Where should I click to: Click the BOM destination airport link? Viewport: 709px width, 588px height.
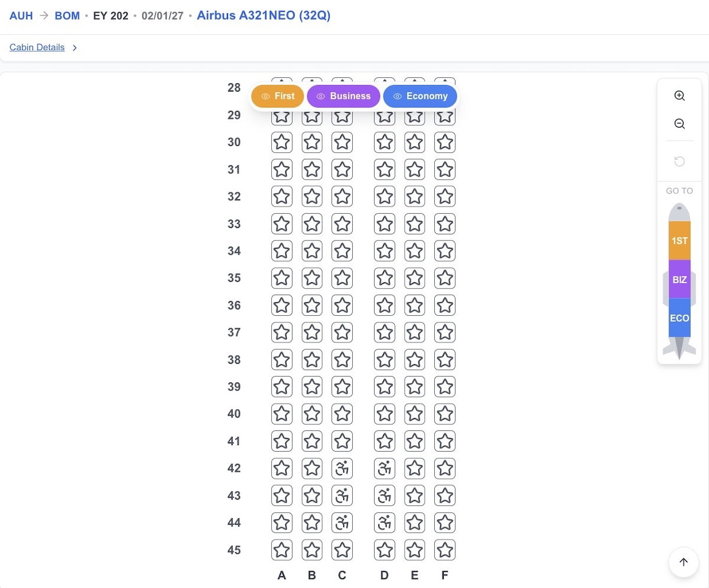(x=67, y=16)
